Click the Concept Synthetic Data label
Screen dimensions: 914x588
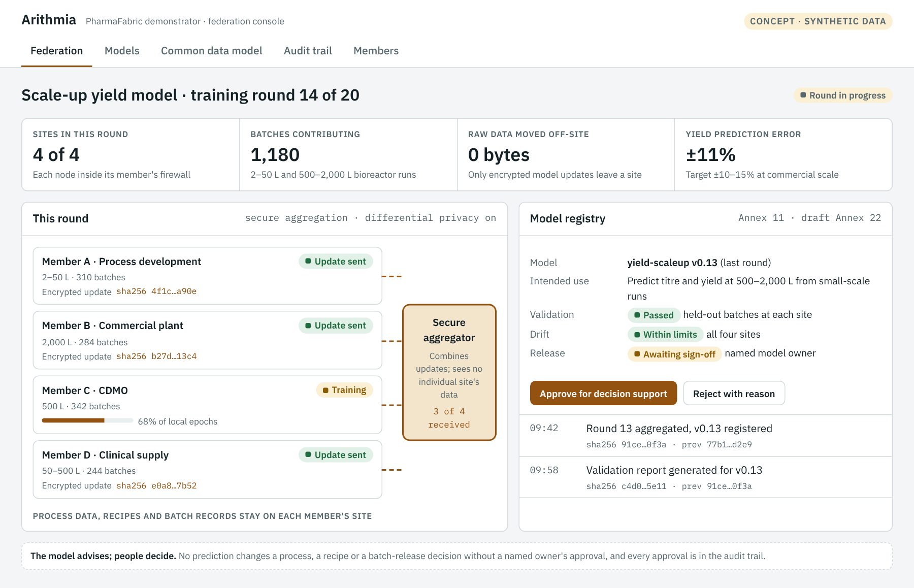coord(818,21)
